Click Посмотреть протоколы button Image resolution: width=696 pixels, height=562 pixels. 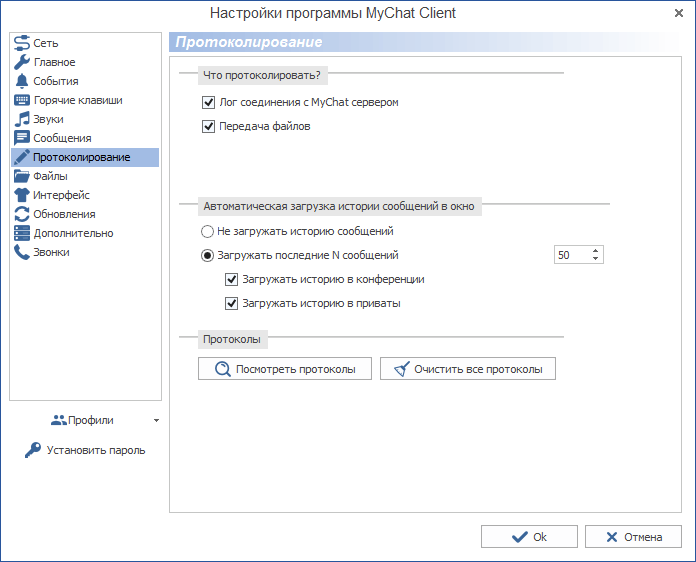click(x=285, y=369)
